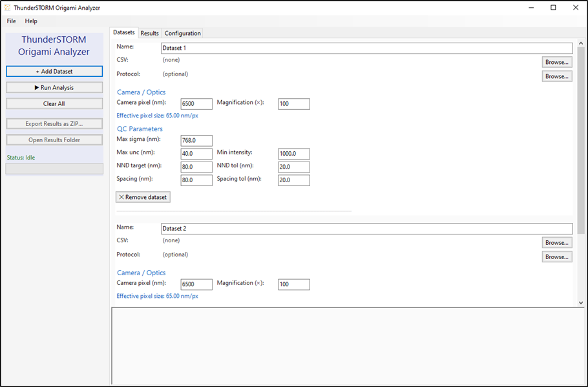Click the scrollbar up arrow in Datasets panel

581,44
